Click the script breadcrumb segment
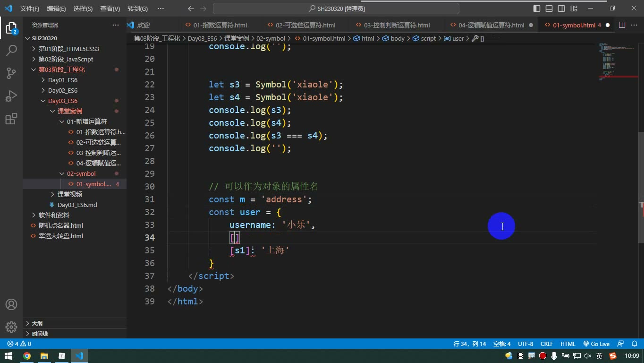This screenshot has width=644, height=363. pyautogui.click(x=424, y=38)
